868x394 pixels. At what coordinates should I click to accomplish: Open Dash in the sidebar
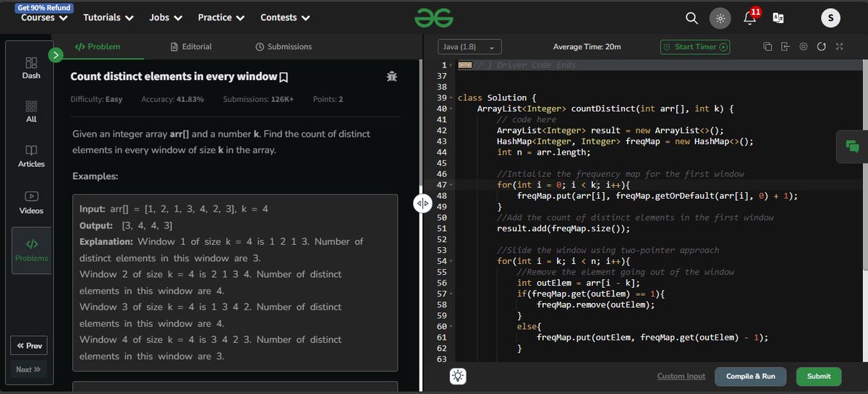click(x=31, y=69)
